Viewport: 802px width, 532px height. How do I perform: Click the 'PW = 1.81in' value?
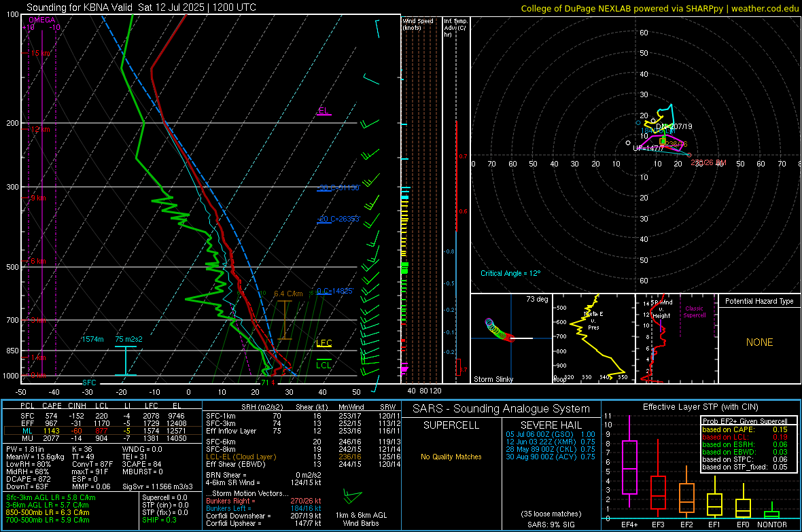(25, 449)
